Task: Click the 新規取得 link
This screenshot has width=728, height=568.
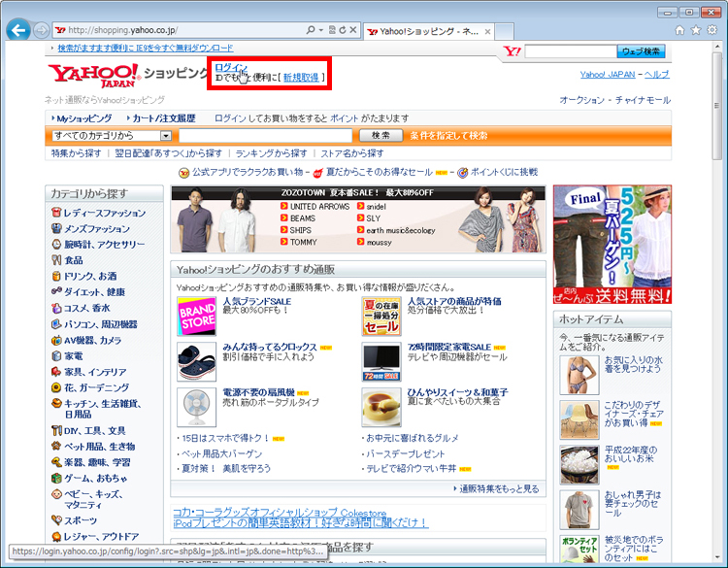Action: 301,78
